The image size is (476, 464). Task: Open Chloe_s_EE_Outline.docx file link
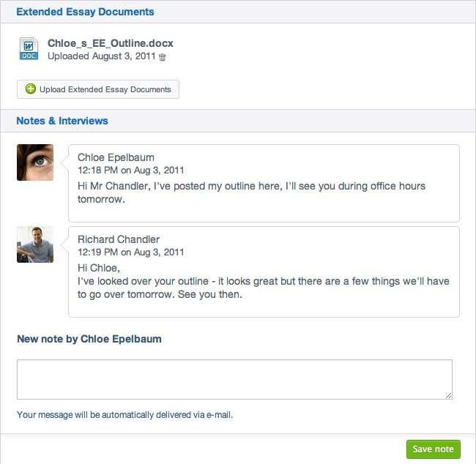[110, 43]
